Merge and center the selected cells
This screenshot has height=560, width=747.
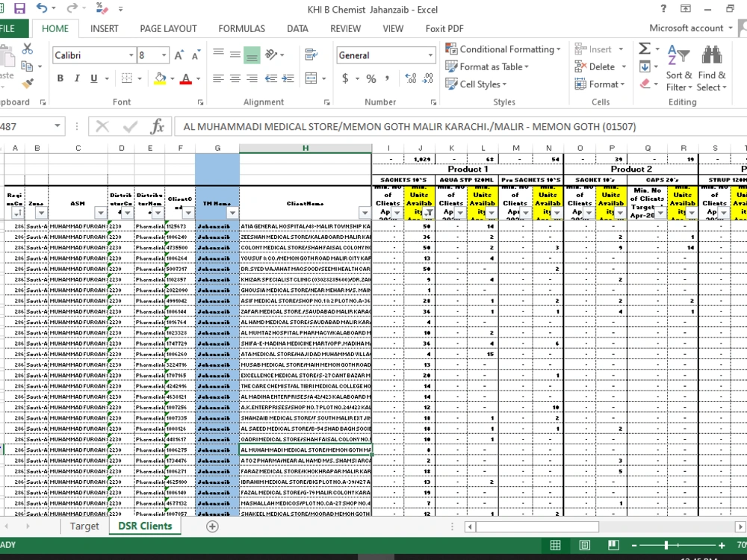point(311,78)
